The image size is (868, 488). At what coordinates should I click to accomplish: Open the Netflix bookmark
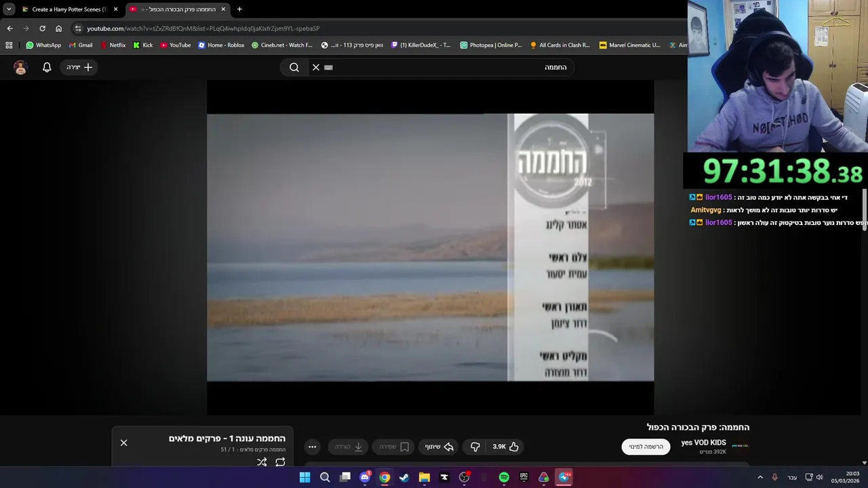pos(113,45)
